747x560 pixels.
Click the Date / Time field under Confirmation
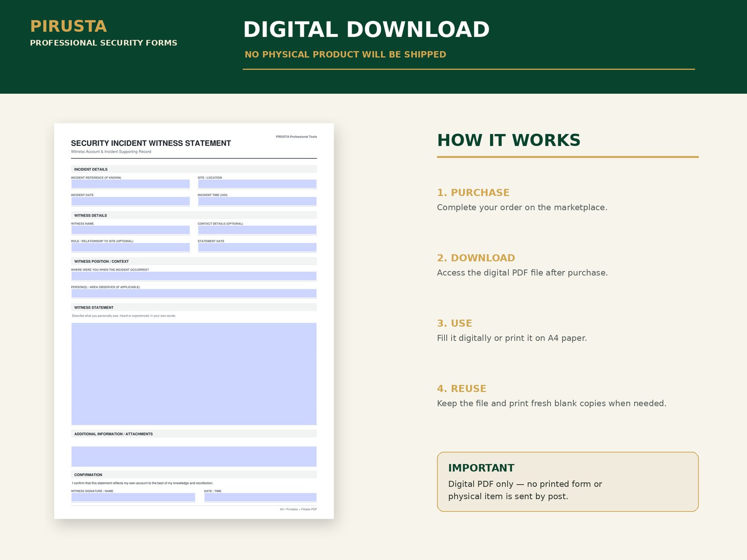(260, 497)
